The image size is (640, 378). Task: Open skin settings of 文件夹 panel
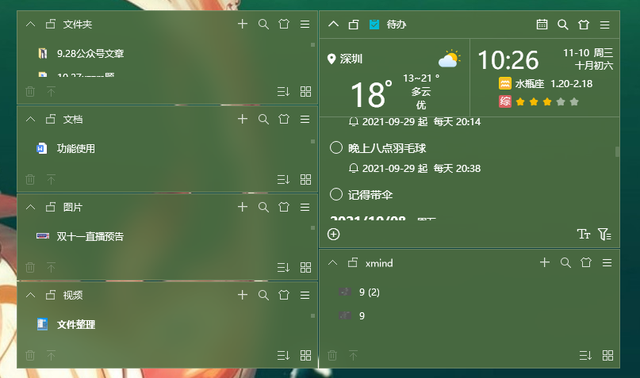[284, 24]
